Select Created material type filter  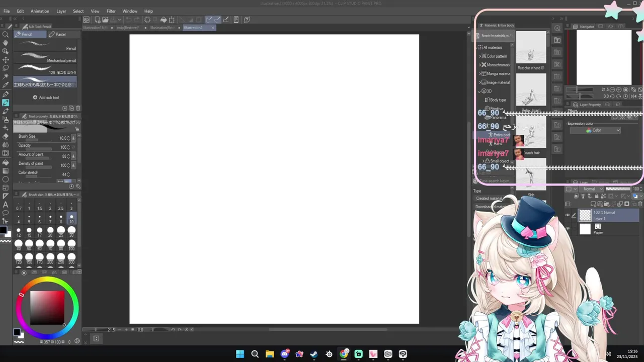(490, 199)
